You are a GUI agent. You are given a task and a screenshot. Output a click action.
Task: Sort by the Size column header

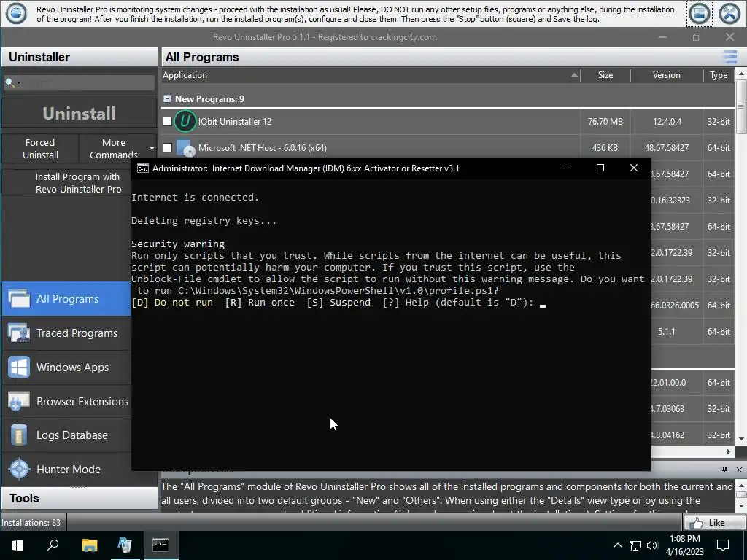tap(605, 75)
